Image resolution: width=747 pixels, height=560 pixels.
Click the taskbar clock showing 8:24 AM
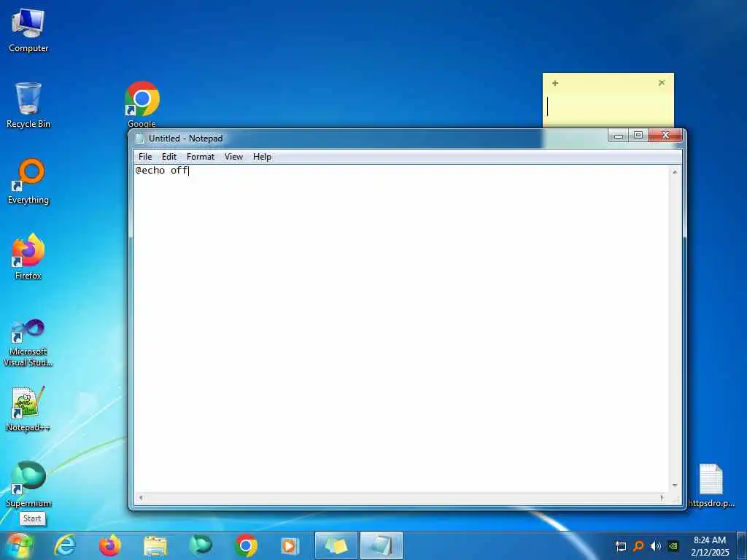pos(710,546)
